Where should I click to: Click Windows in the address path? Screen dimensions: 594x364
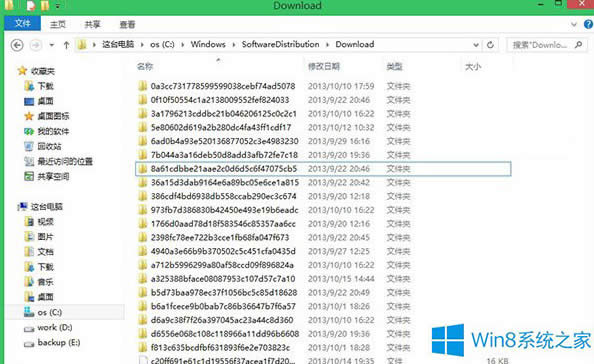point(208,44)
